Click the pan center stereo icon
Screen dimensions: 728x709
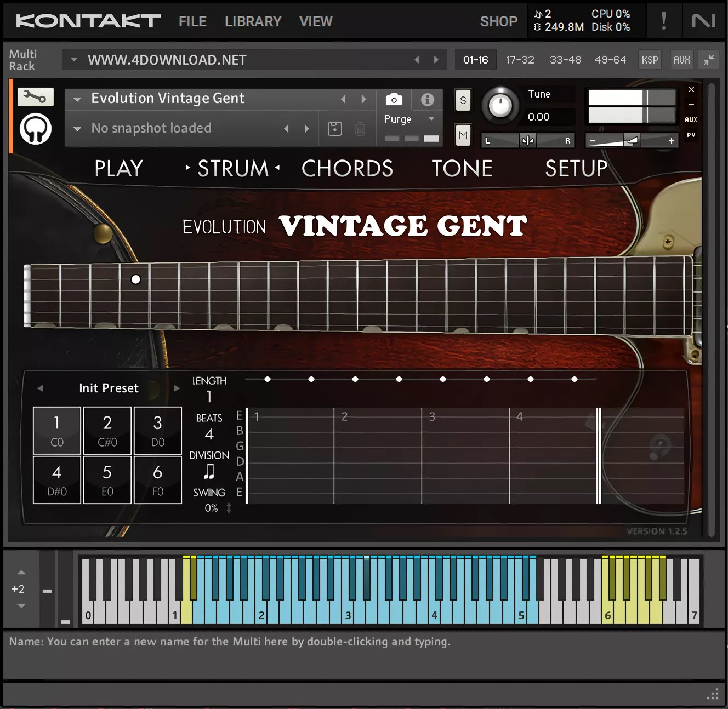click(527, 140)
